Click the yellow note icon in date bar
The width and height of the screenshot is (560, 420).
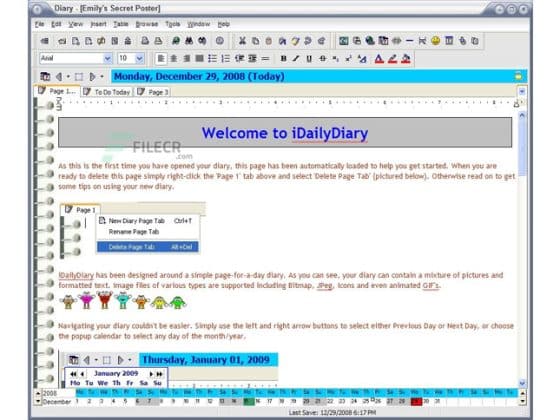(518, 76)
